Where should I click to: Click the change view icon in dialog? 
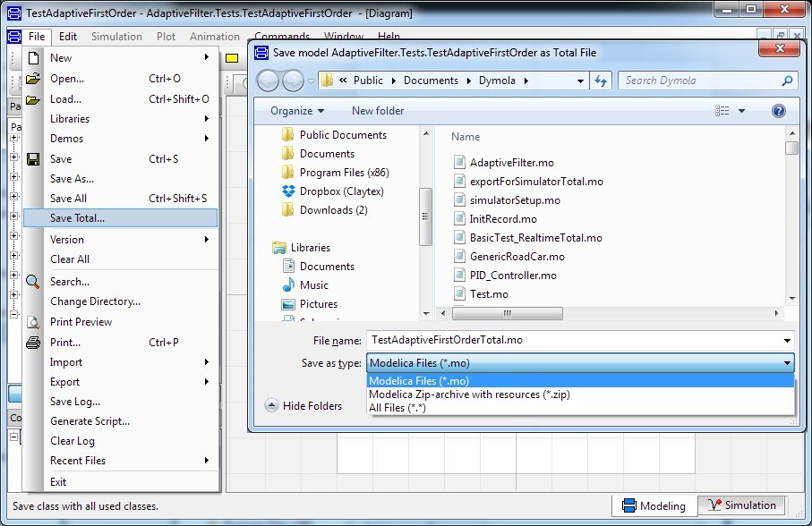point(722,111)
